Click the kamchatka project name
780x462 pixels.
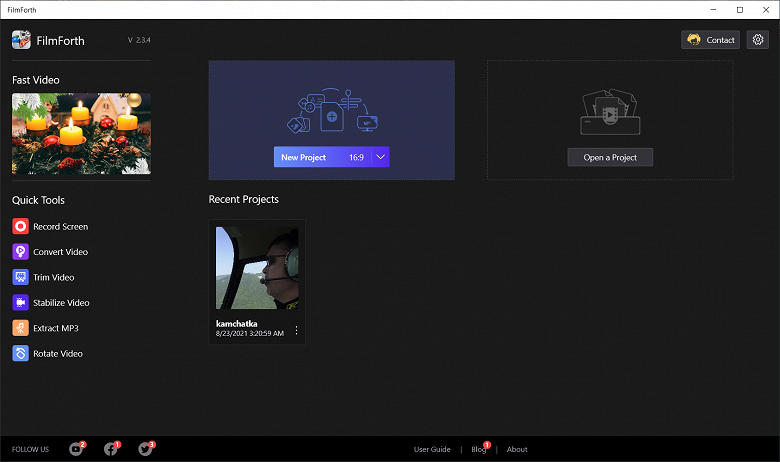point(236,324)
